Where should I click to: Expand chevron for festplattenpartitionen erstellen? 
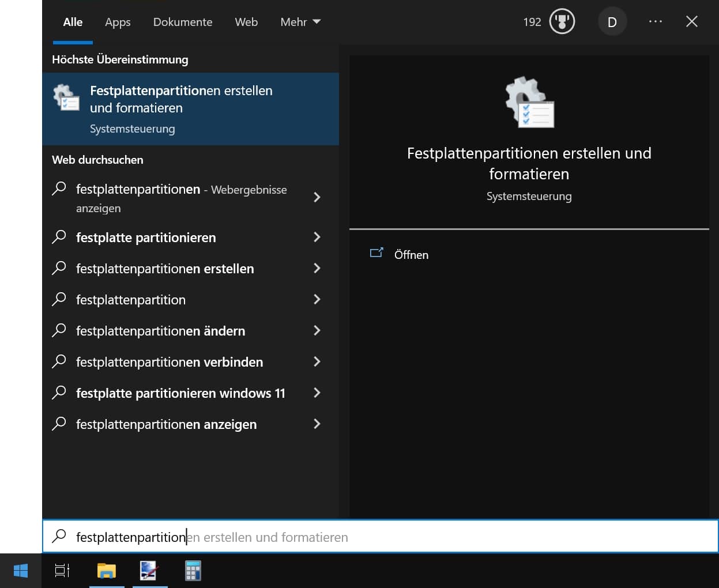click(317, 268)
